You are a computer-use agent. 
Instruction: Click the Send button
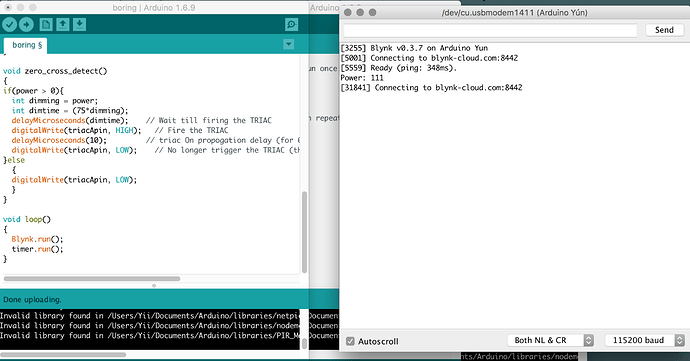coord(664,30)
